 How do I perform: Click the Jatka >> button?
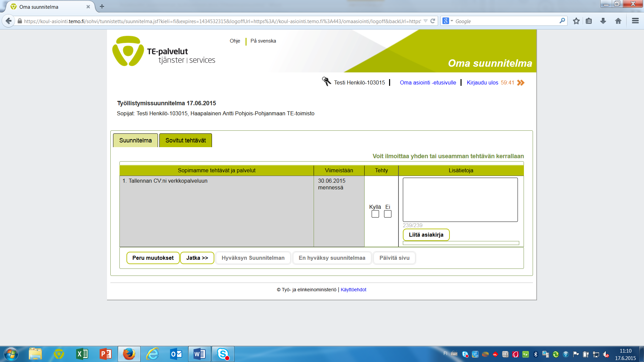coord(197,258)
